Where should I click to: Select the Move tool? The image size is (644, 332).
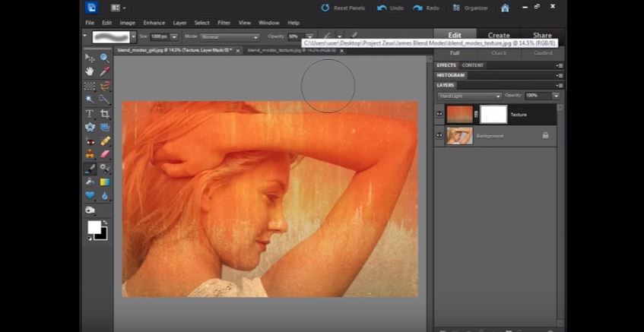coord(90,58)
